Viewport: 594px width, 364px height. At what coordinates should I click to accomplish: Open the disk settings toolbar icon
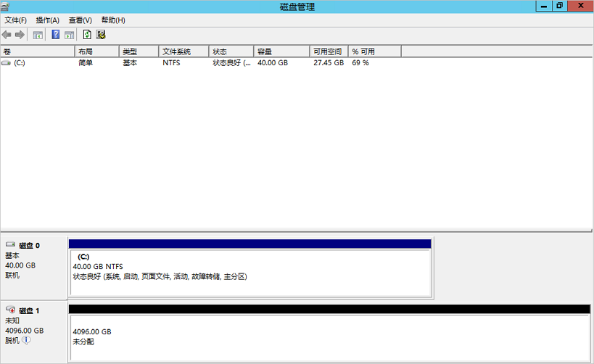[101, 35]
